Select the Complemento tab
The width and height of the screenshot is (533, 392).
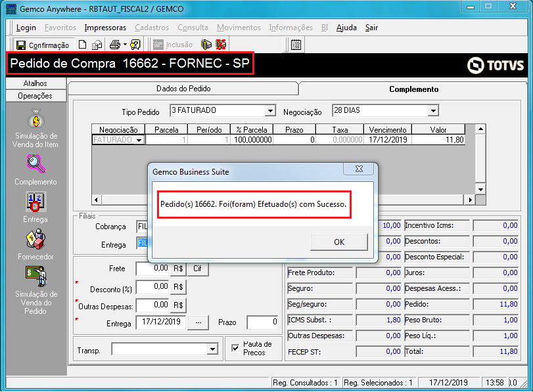tap(413, 89)
